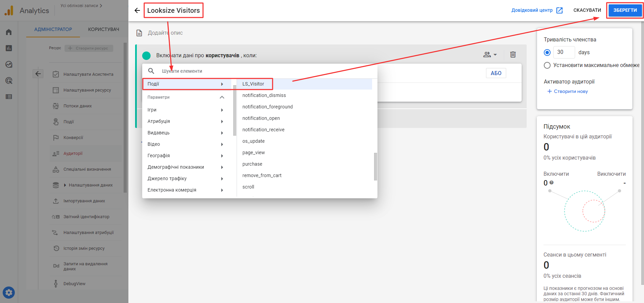Choose LS_Visitor event
The height and width of the screenshot is (303, 644).
(305, 84)
